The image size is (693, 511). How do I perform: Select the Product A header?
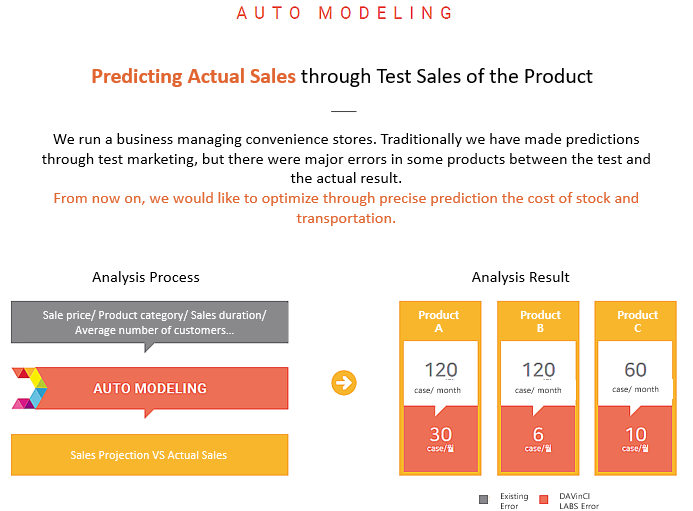[x=439, y=321]
